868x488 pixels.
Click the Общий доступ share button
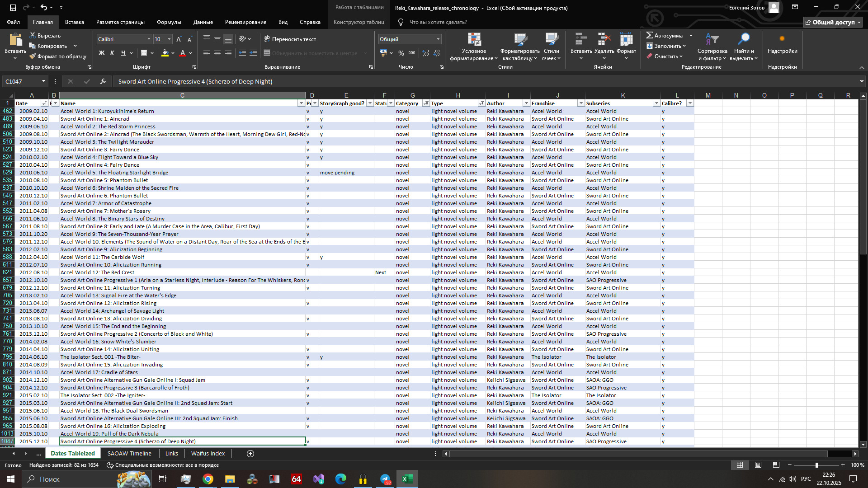(x=833, y=22)
